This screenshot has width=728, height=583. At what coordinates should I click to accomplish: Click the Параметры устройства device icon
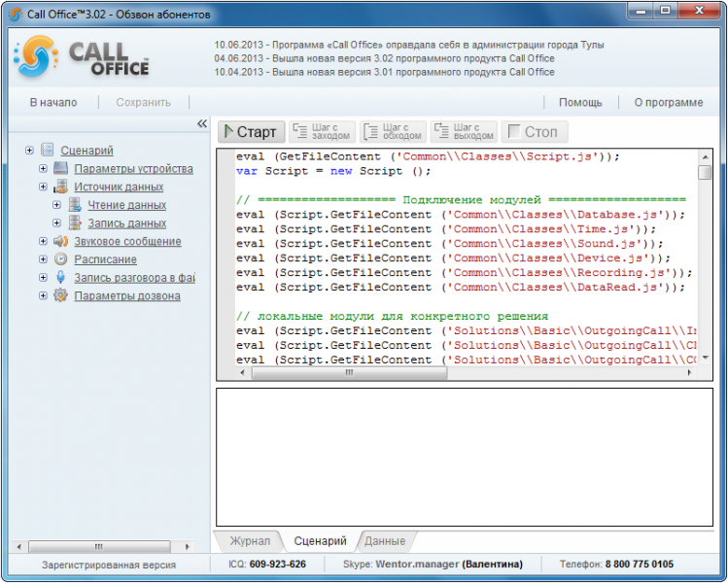60,168
